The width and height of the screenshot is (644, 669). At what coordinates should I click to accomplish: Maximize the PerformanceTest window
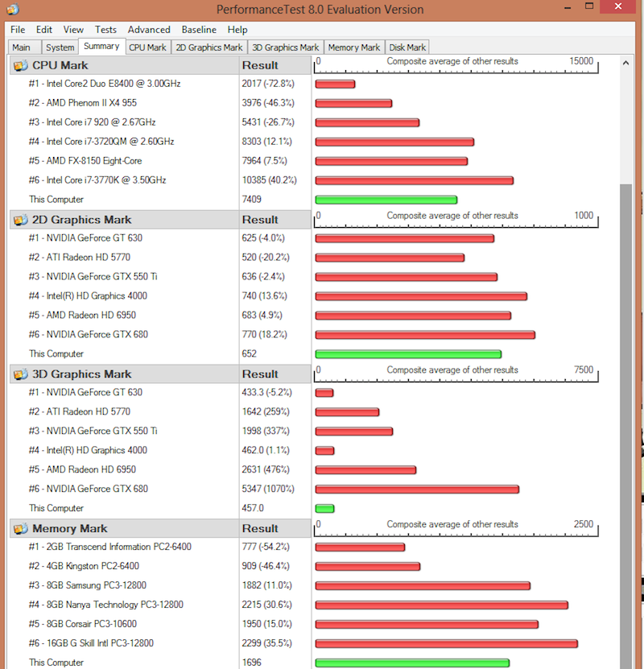point(589,6)
